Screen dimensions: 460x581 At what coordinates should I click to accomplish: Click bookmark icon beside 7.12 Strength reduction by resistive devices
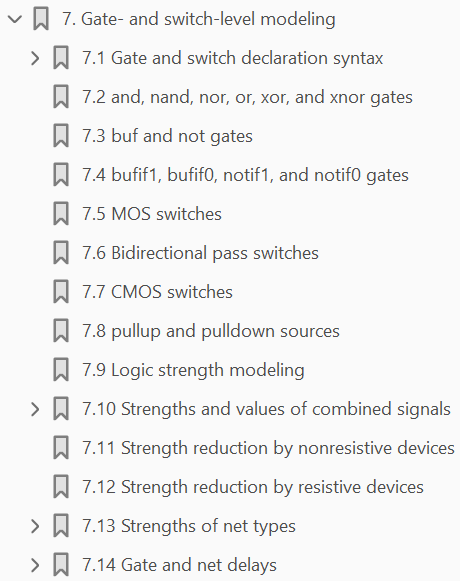pyautogui.click(x=61, y=487)
